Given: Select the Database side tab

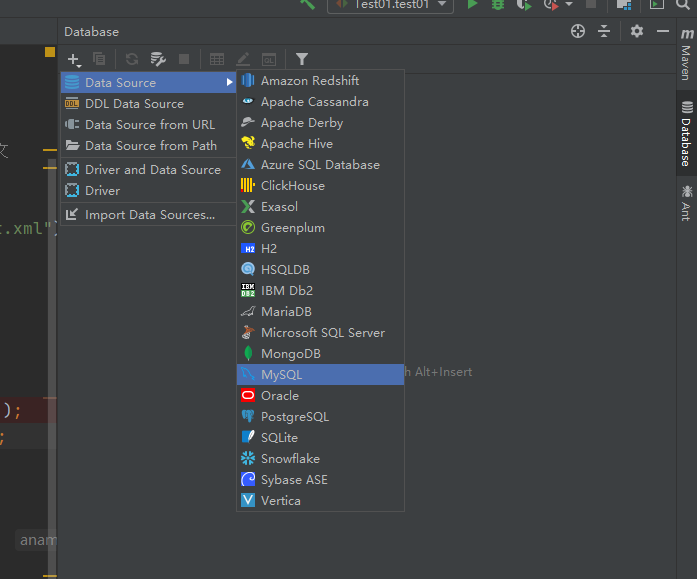Looking at the screenshot, I should pos(686,133).
